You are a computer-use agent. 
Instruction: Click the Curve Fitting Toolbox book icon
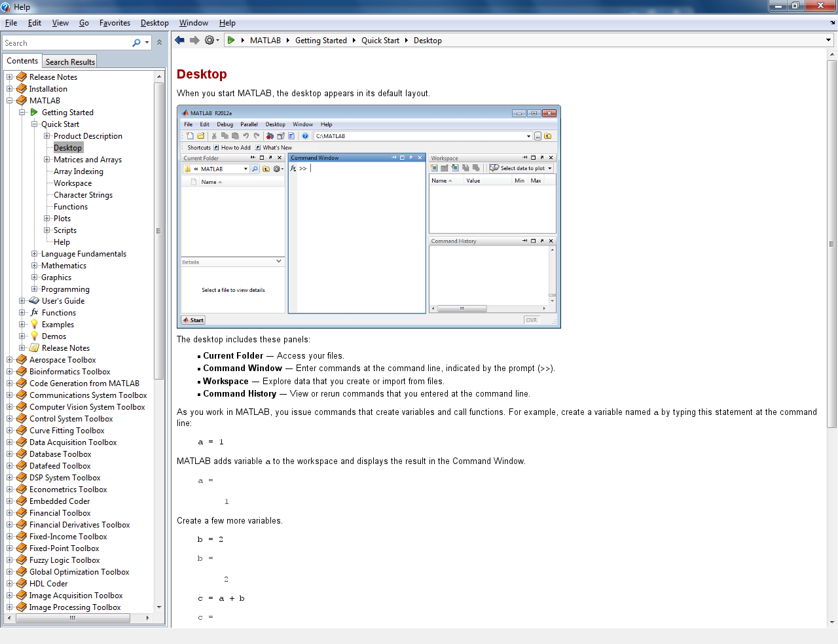22,430
